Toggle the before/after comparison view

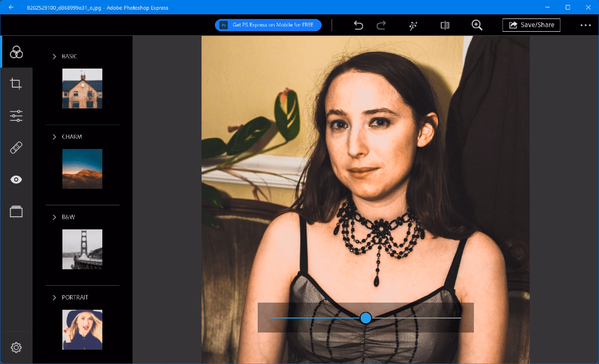pos(445,25)
